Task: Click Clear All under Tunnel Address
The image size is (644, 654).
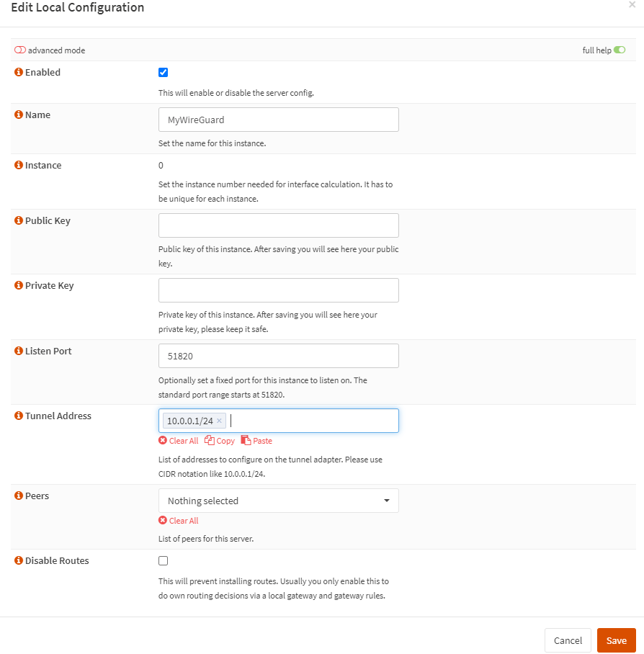Action: coord(178,441)
